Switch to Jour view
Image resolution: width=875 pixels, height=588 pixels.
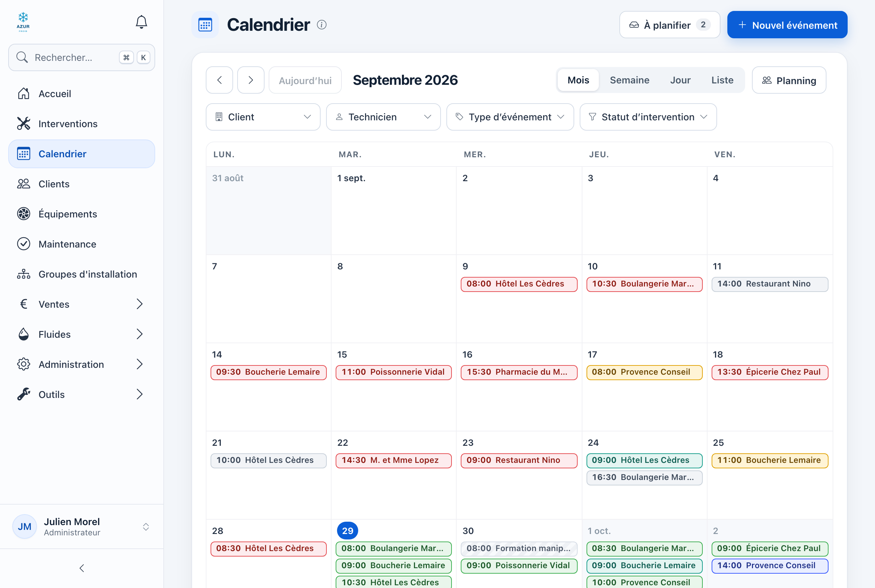click(680, 80)
